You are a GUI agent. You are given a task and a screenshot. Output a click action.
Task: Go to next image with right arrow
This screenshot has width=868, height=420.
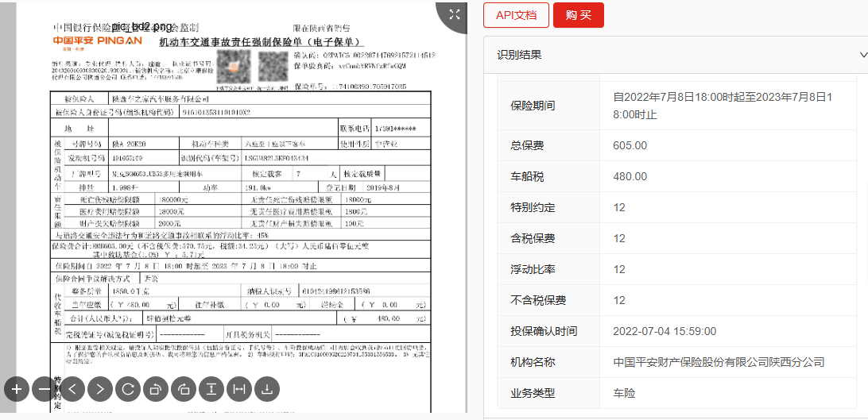click(x=100, y=389)
